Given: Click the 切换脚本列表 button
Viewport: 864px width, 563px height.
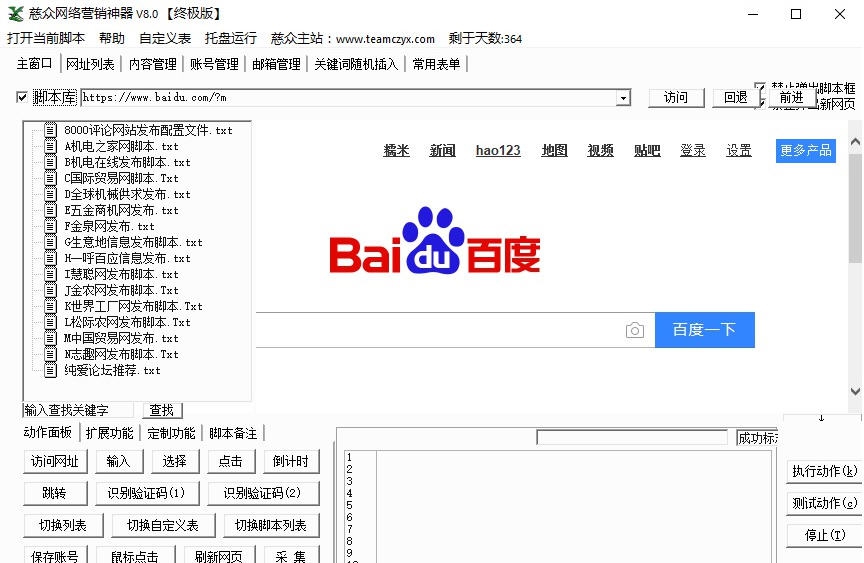Looking at the screenshot, I should tap(271, 526).
